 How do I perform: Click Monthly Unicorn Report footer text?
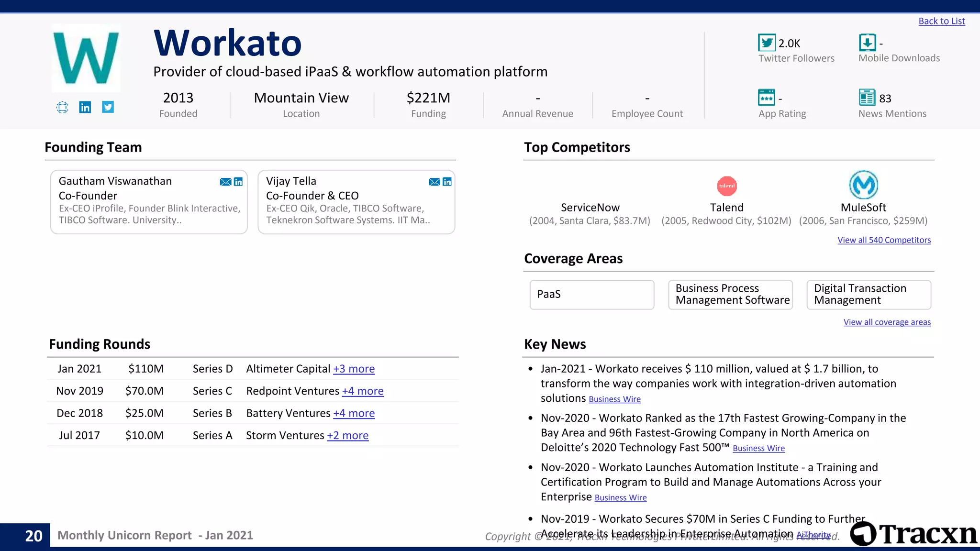tap(156, 535)
